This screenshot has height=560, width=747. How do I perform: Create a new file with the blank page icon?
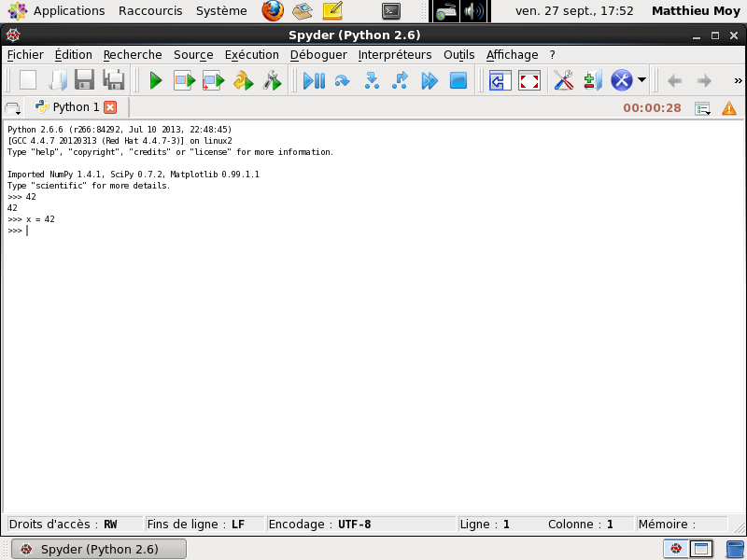point(28,80)
